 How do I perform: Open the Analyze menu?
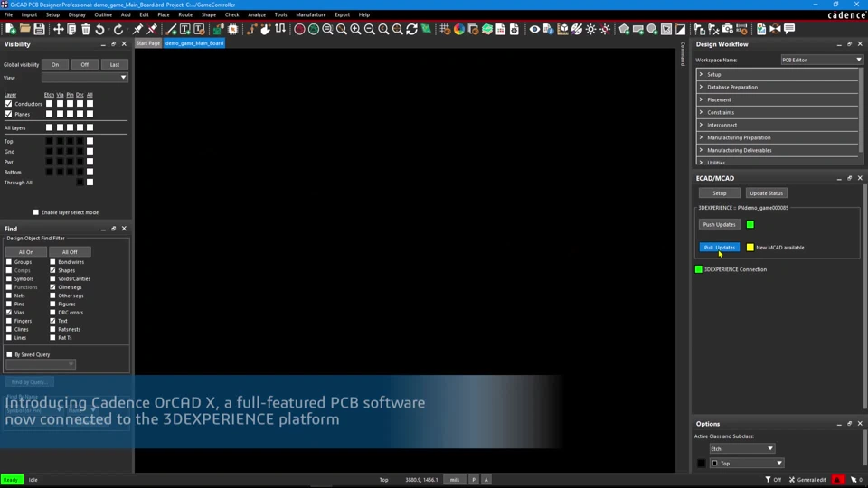257,15
